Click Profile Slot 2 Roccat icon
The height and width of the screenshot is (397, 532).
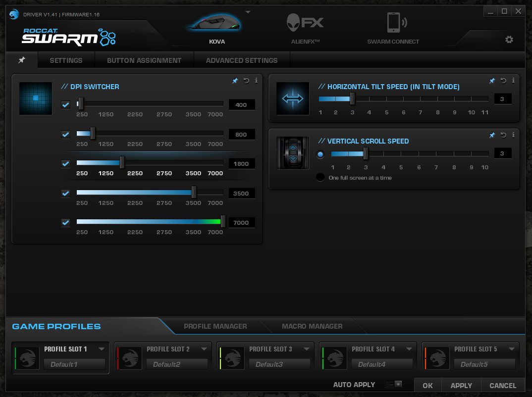click(x=130, y=358)
